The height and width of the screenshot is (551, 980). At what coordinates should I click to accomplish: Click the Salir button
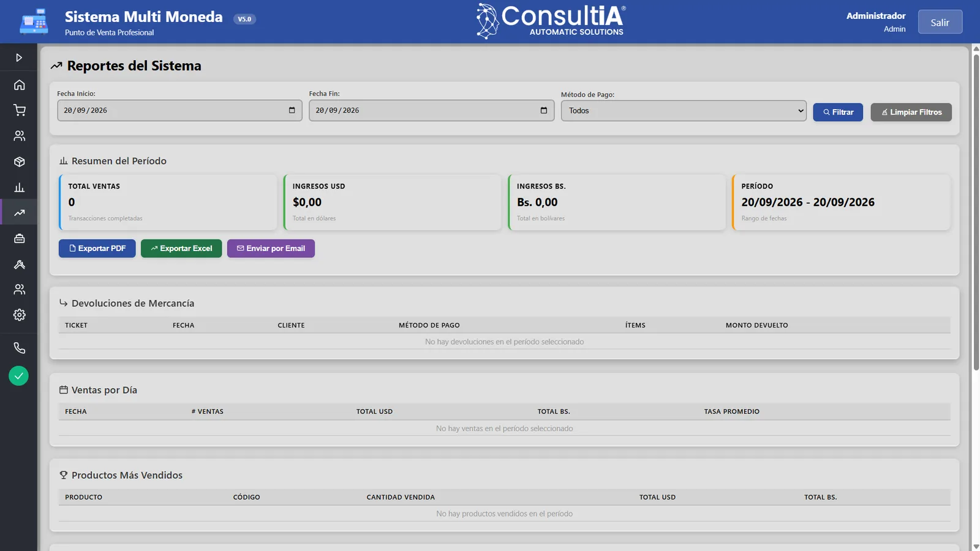[940, 22]
